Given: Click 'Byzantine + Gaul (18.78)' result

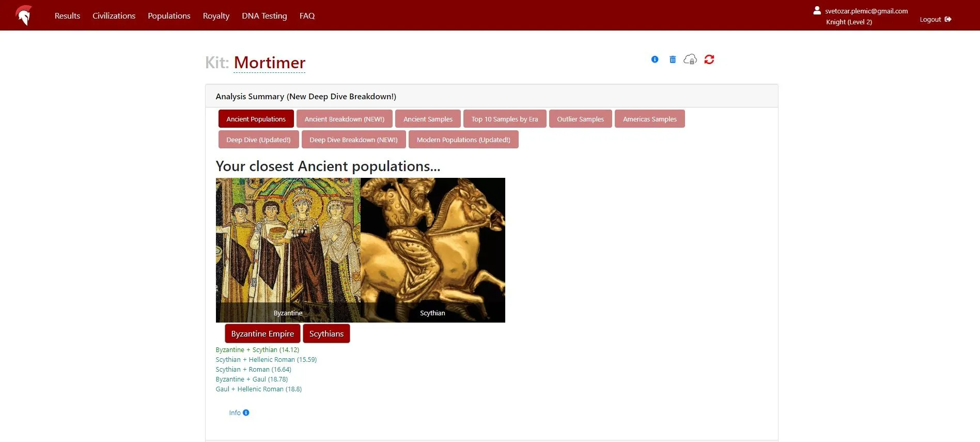Looking at the screenshot, I should (x=252, y=379).
